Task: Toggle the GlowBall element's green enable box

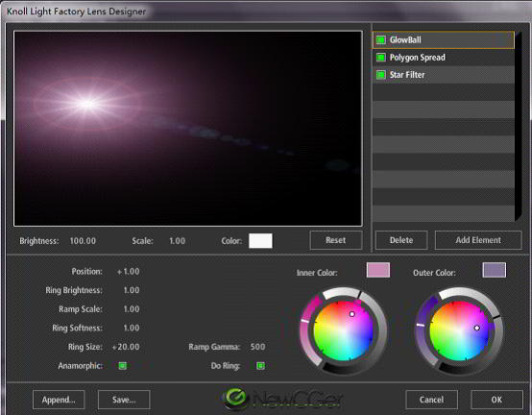Action: (x=381, y=40)
